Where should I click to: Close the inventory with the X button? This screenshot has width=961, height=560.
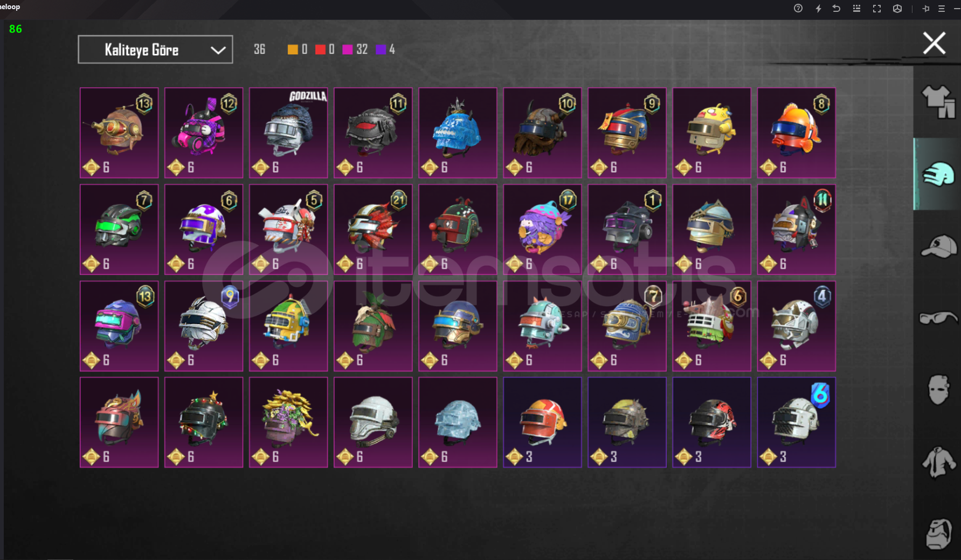click(x=934, y=43)
